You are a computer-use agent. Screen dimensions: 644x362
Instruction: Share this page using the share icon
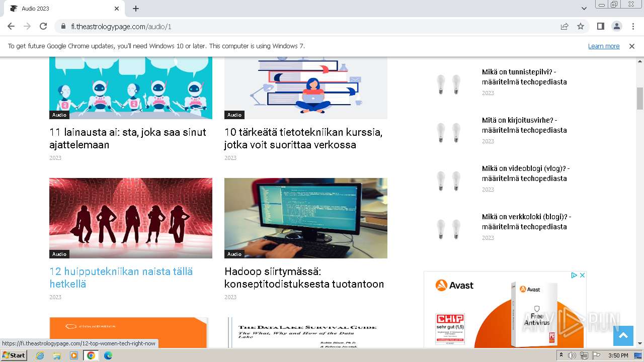(x=565, y=26)
